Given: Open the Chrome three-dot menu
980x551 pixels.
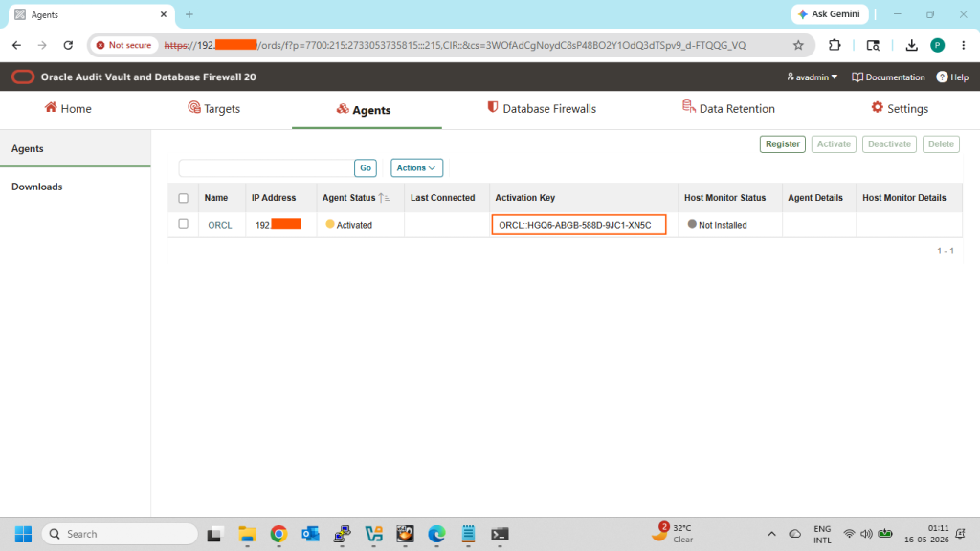Looking at the screenshot, I should coord(963,45).
